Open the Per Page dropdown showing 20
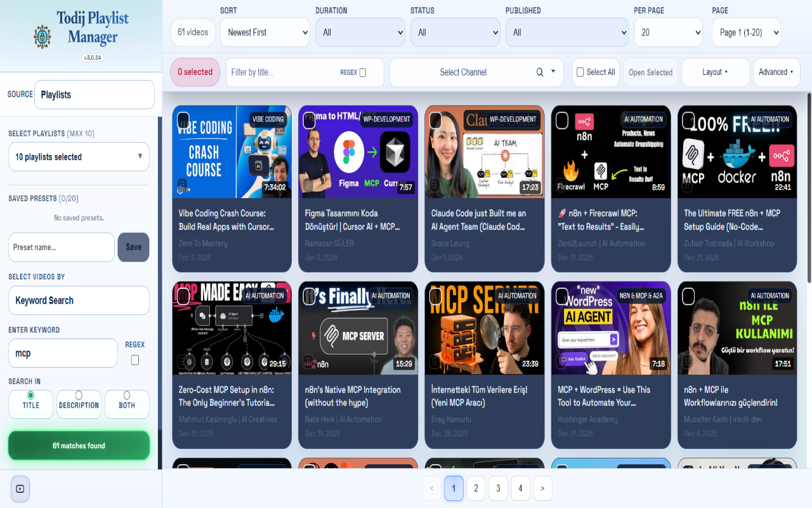812x508 pixels. (x=668, y=32)
